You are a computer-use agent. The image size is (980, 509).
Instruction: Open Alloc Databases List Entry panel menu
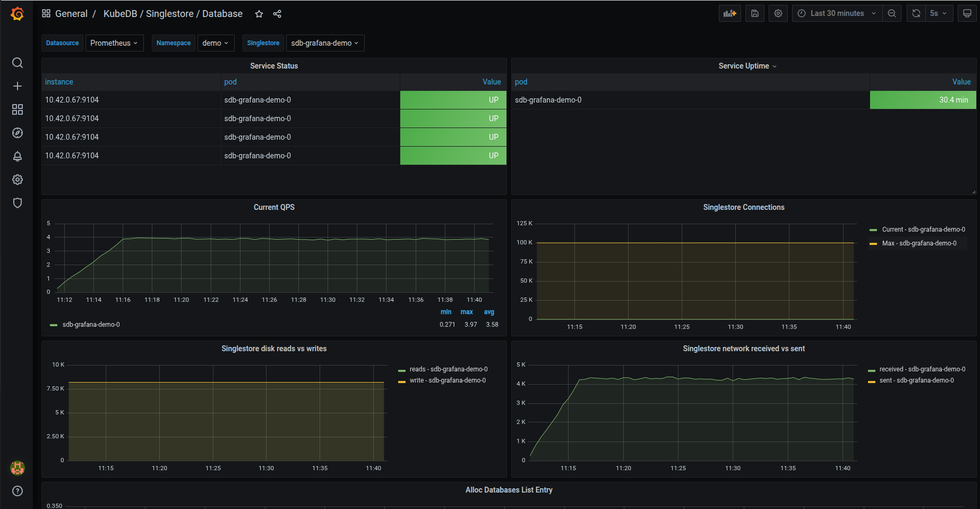coord(509,490)
